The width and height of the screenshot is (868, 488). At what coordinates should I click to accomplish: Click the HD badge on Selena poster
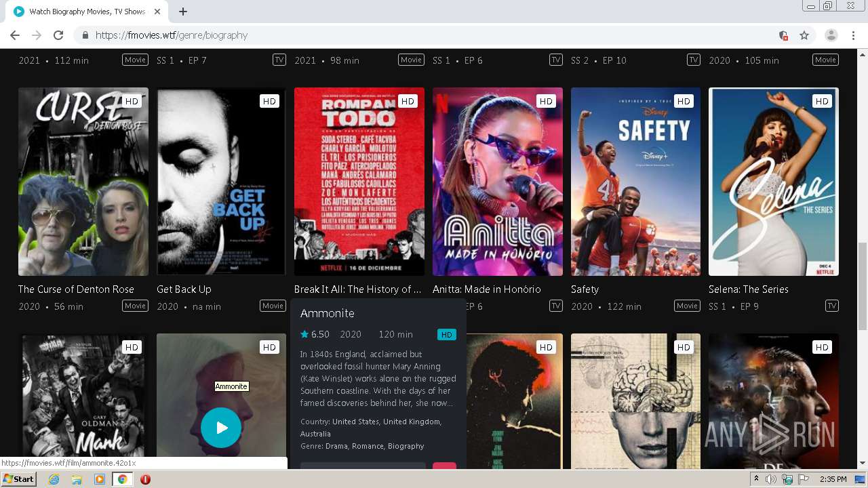click(822, 101)
